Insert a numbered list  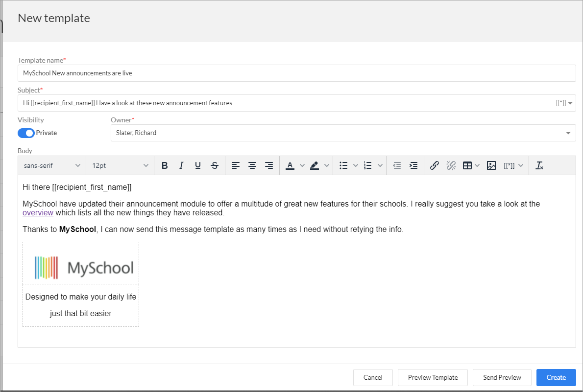(368, 166)
